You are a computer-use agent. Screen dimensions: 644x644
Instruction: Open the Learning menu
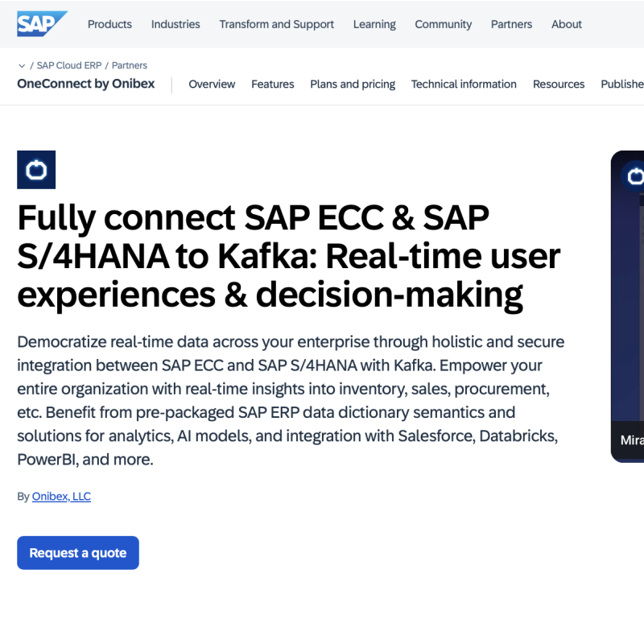point(374,24)
